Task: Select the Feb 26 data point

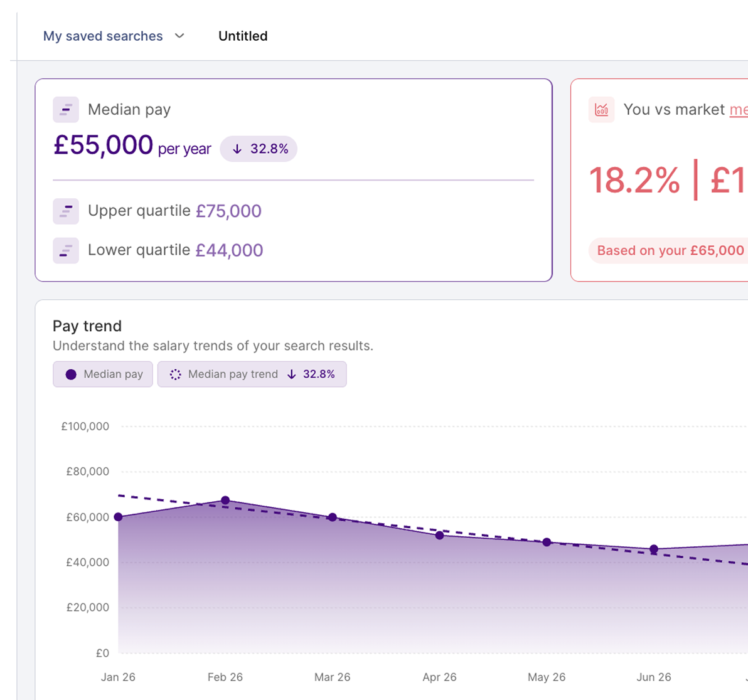Action: click(x=225, y=500)
